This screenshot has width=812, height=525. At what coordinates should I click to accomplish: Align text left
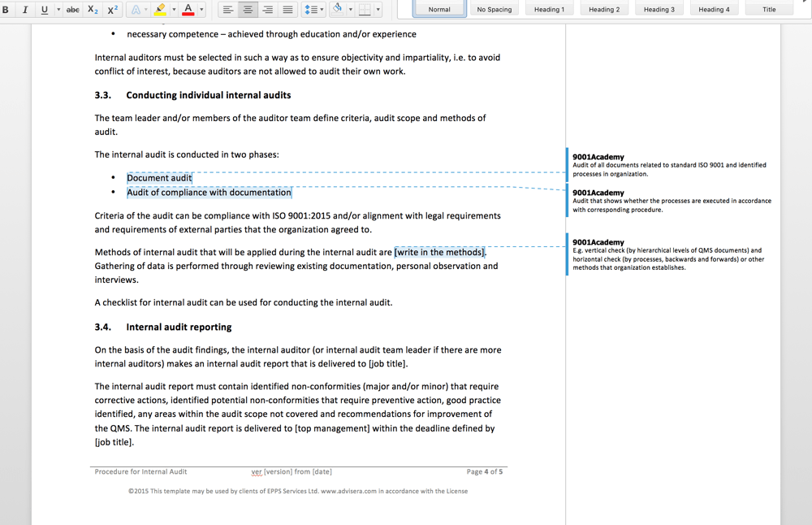(x=228, y=9)
